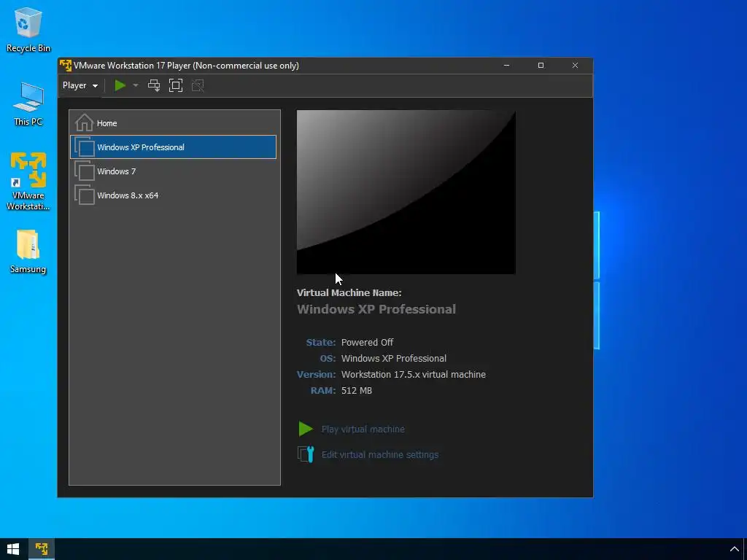Select the Windows 8.x x64 virtual machine

point(174,195)
